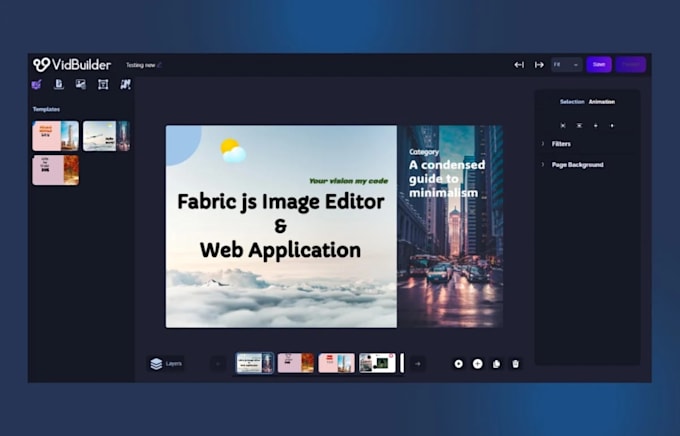This screenshot has width=680, height=436.
Task: Expand the Page Background section
Action: tap(577, 164)
